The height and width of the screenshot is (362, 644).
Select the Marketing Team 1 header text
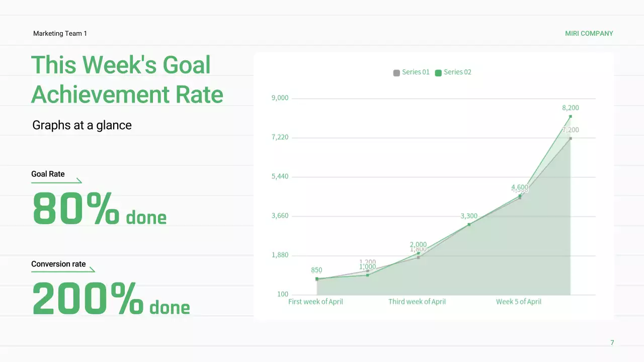click(x=60, y=34)
